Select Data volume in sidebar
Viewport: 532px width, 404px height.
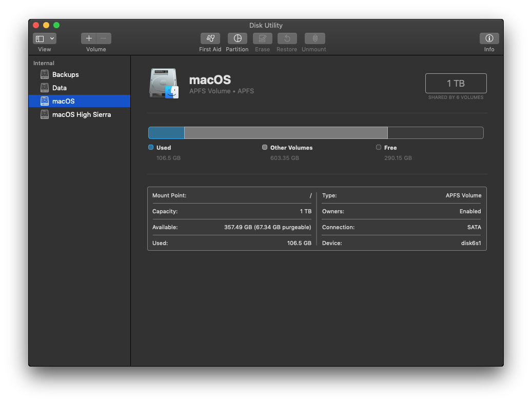tap(60, 88)
